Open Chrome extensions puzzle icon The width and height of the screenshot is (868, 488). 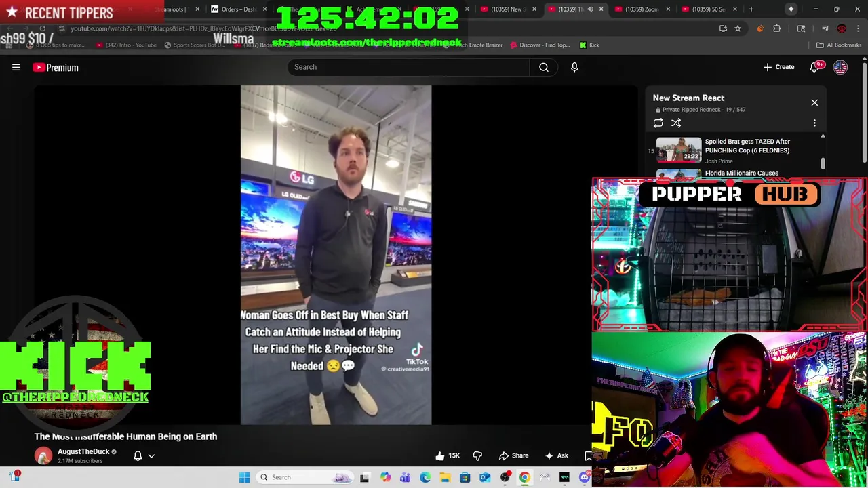pos(777,28)
